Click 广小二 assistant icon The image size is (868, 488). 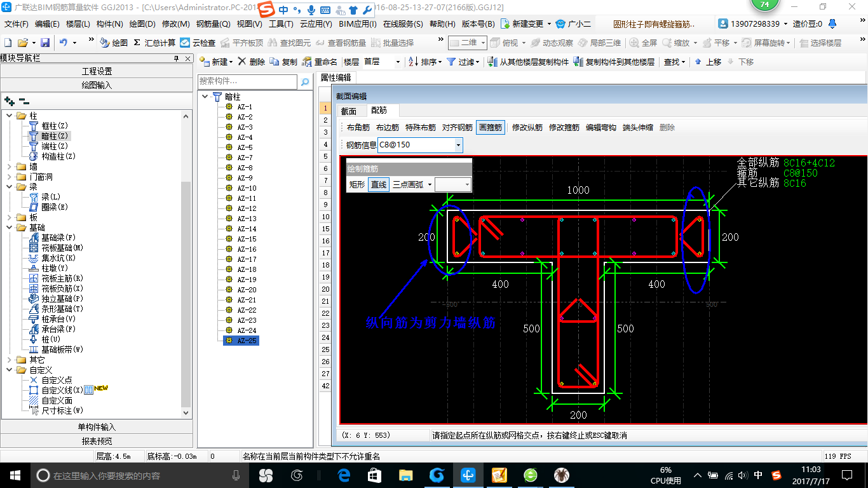[x=560, y=24]
